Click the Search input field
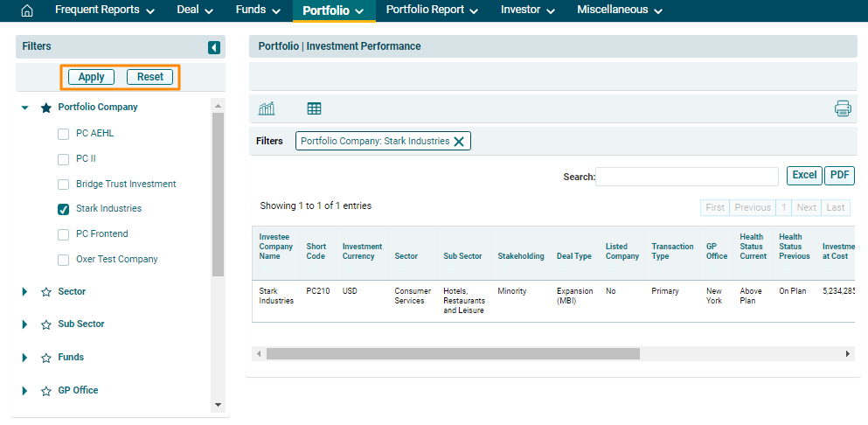 pos(686,177)
